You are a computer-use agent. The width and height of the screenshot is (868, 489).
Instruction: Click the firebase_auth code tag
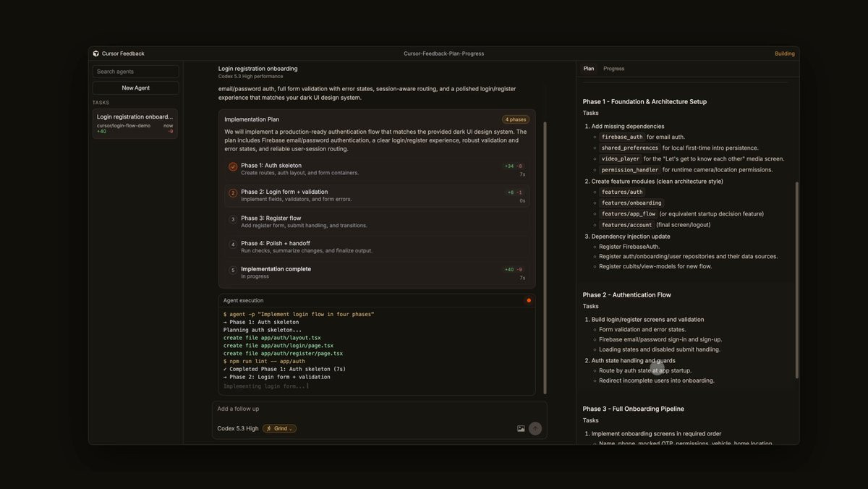[622, 137]
